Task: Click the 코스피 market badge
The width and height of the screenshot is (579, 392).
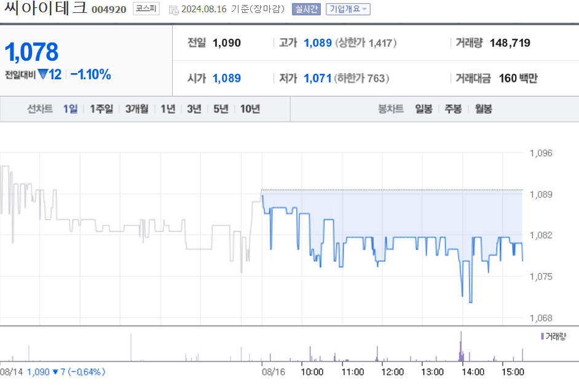Action: point(146,9)
